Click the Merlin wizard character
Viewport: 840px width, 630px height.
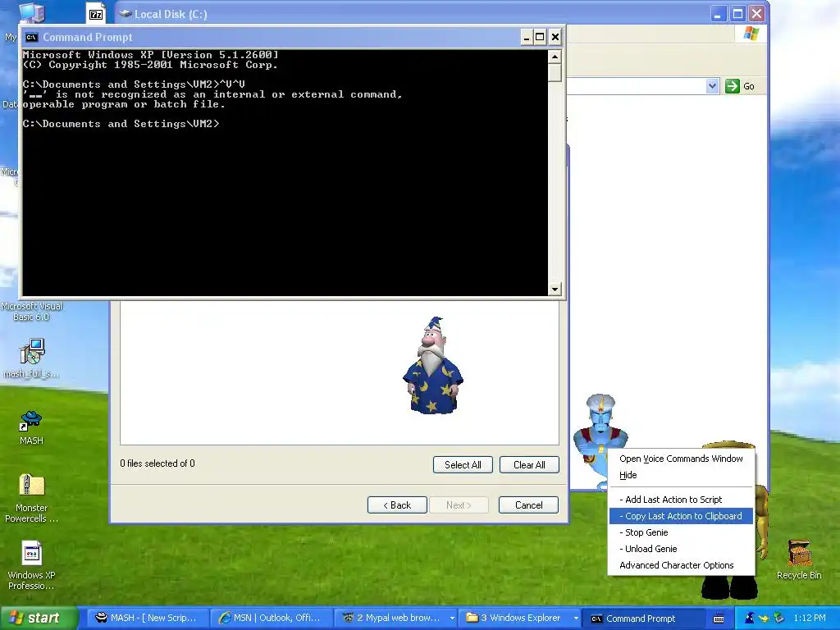coord(433,365)
